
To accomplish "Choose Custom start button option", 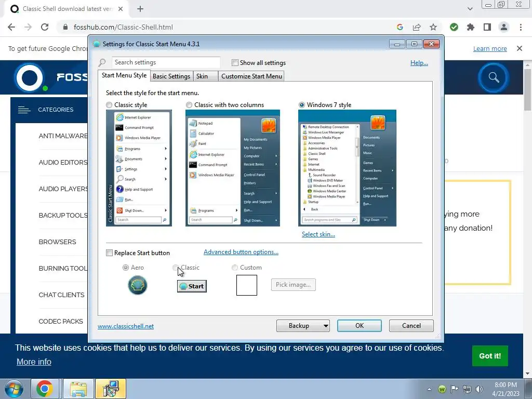I will tap(234, 268).
